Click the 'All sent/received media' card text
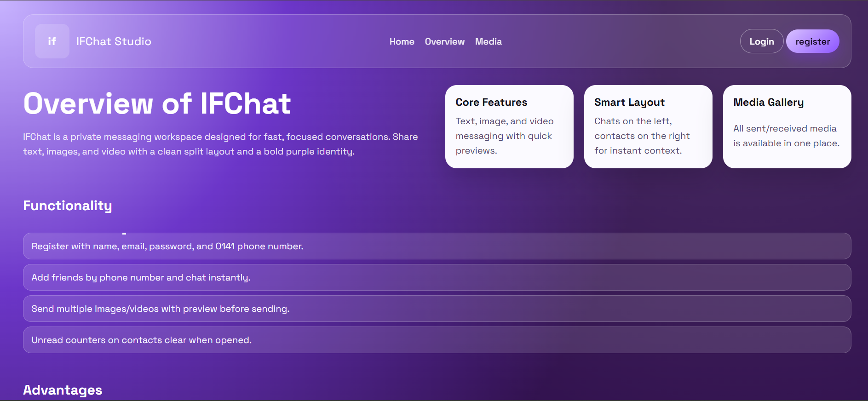This screenshot has height=401, width=868. point(786,136)
